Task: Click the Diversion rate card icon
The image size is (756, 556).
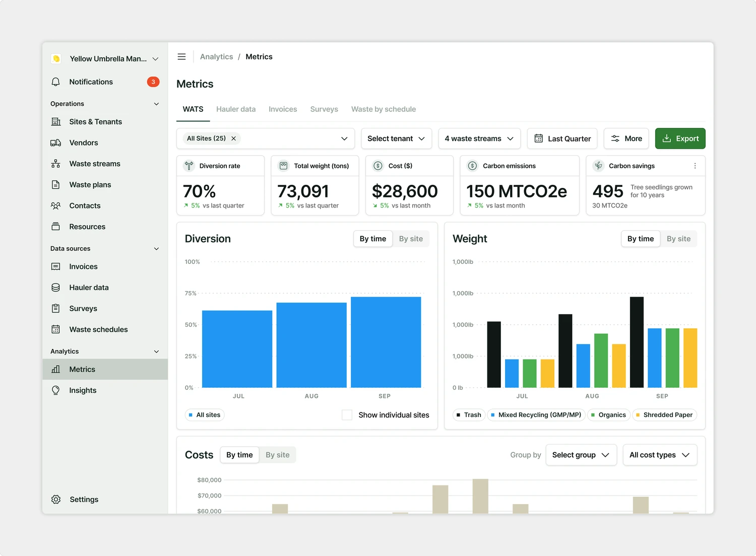Action: pos(189,166)
